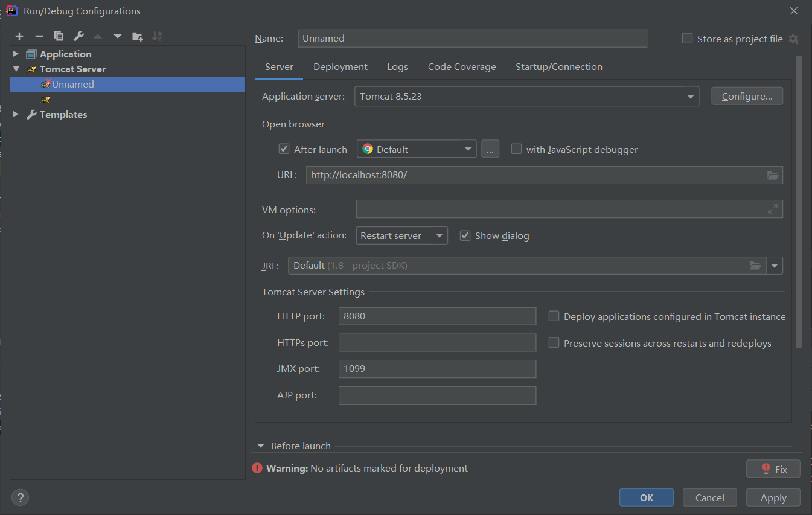Switch to Code Coverage tab

(462, 67)
